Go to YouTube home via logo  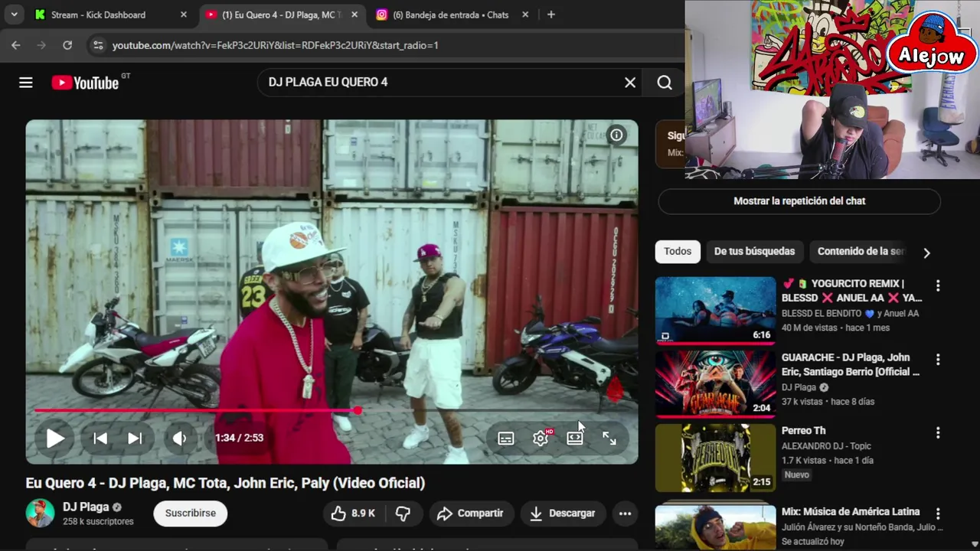[x=85, y=83]
